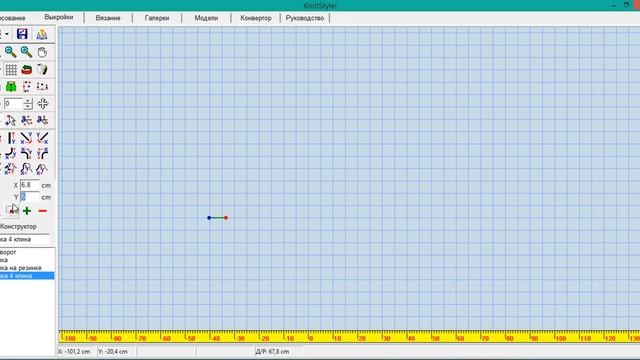640x360 pixels.
Task: Open the Руководство tab
Action: [x=305, y=18]
